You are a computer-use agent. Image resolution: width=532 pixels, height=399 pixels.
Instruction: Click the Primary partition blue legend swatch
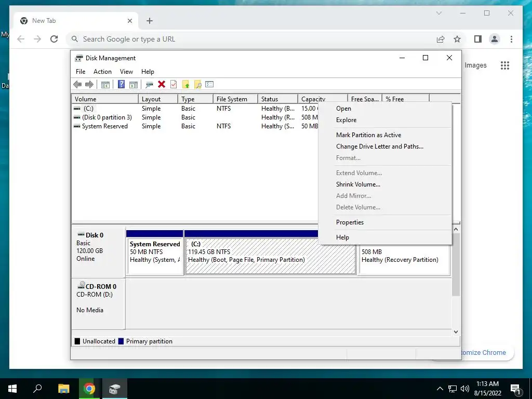pyautogui.click(x=121, y=341)
